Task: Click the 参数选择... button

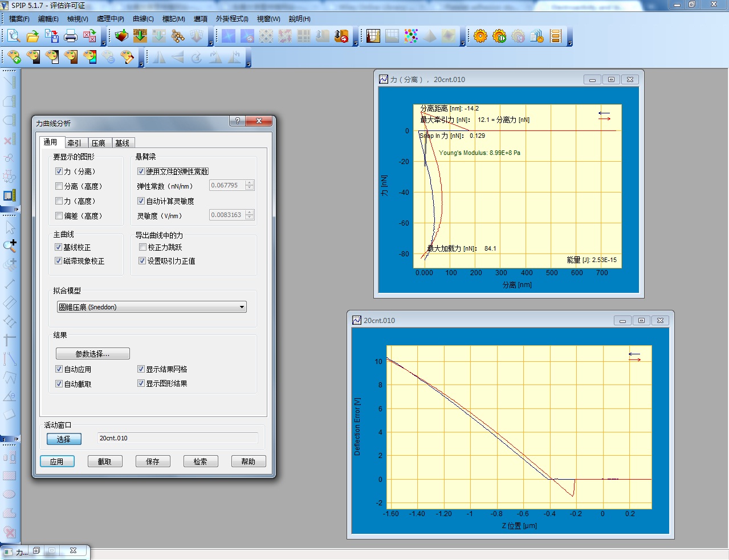Action: [x=93, y=354]
